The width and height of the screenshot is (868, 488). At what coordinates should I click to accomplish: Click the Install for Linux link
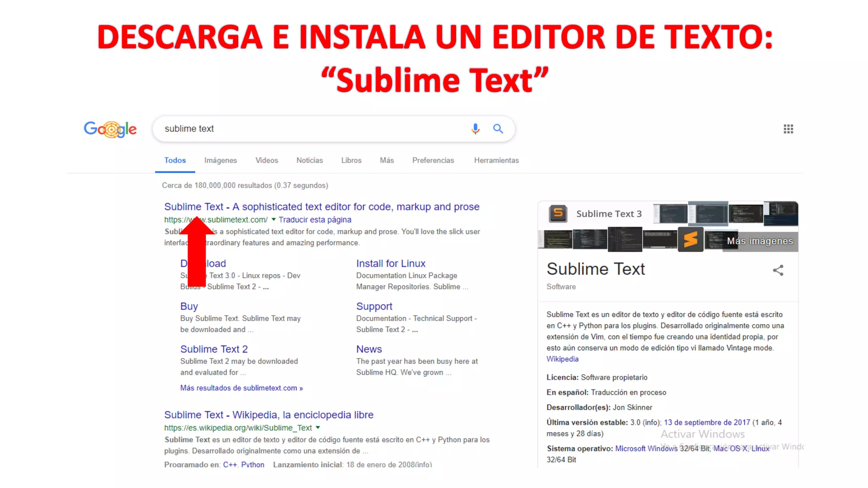tap(390, 263)
